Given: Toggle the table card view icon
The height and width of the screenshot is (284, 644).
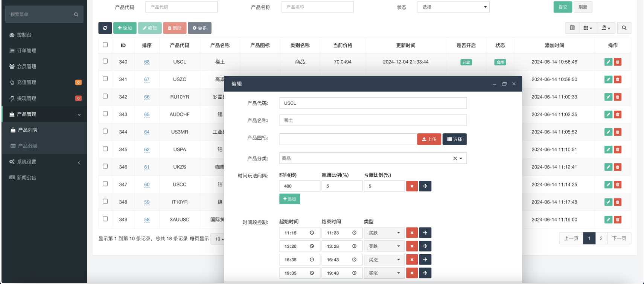Looking at the screenshot, I should 572,28.
